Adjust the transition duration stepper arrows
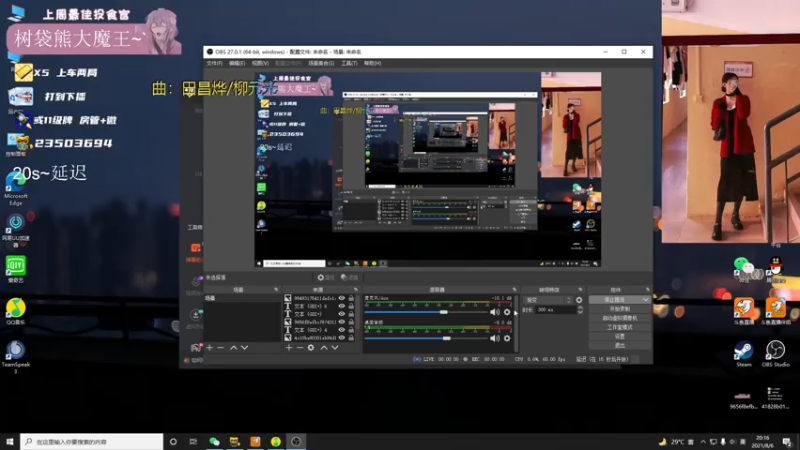Image resolution: width=800 pixels, height=450 pixels. [x=580, y=310]
